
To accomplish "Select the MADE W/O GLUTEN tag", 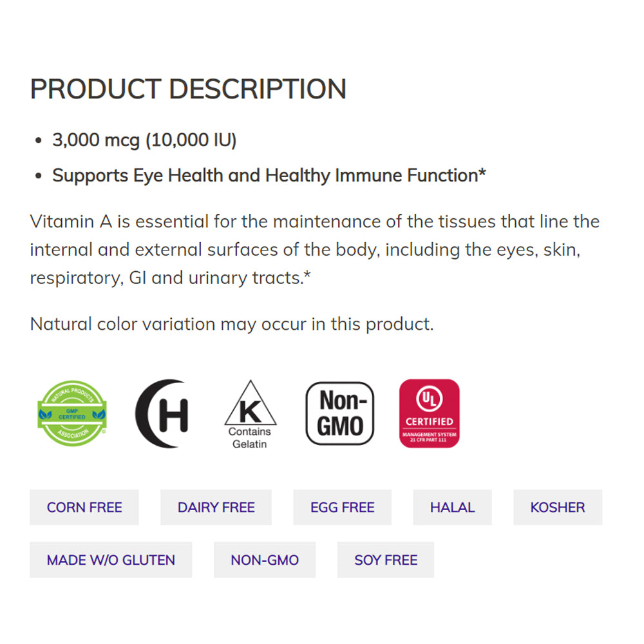I will pos(111,560).
